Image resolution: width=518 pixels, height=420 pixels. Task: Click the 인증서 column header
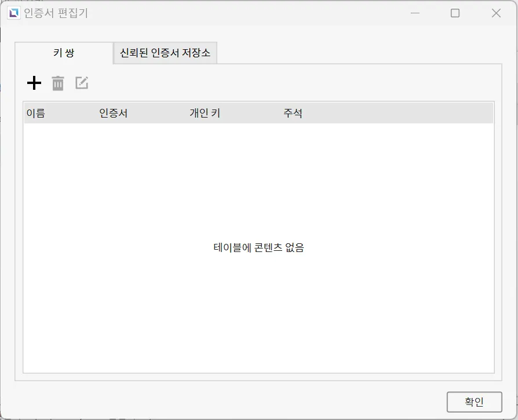coord(114,114)
